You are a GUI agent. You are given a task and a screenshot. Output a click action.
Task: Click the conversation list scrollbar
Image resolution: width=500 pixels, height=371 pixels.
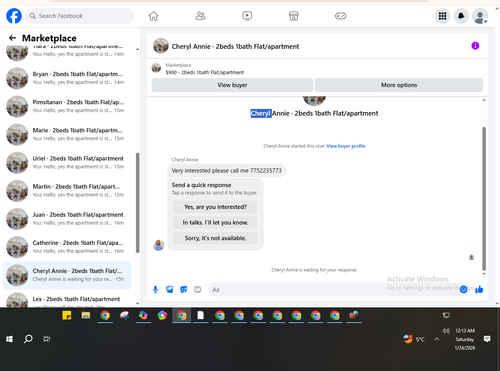click(x=137, y=203)
